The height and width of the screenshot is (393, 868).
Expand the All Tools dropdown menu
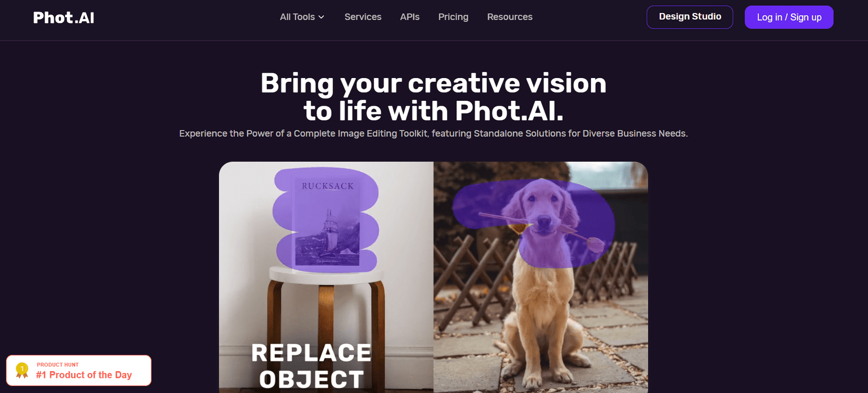pyautogui.click(x=302, y=17)
